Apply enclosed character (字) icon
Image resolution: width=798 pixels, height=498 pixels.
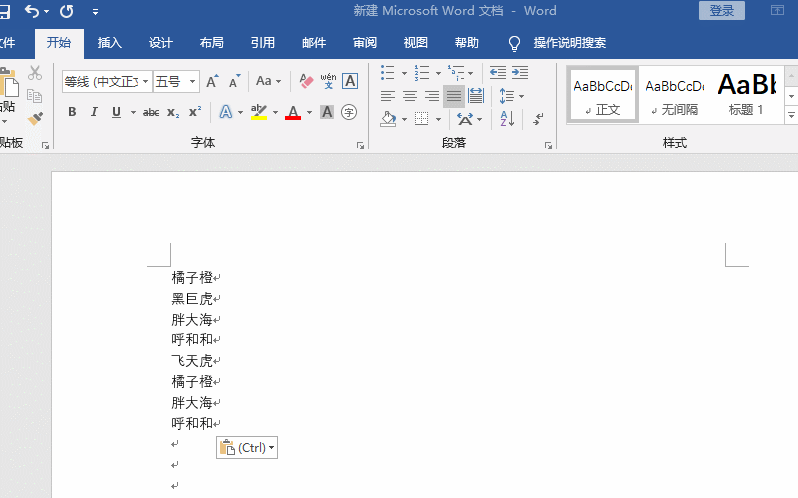[349, 112]
